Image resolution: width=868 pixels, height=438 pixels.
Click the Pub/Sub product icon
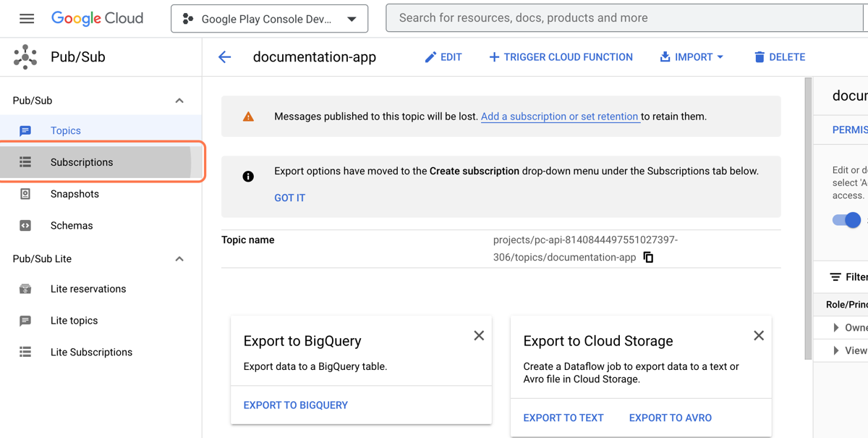[x=25, y=57]
